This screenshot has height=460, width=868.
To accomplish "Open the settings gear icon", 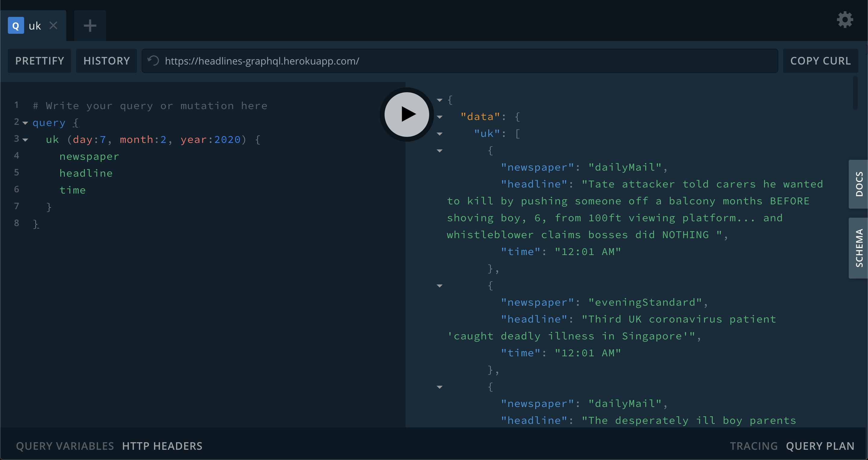I will (845, 20).
